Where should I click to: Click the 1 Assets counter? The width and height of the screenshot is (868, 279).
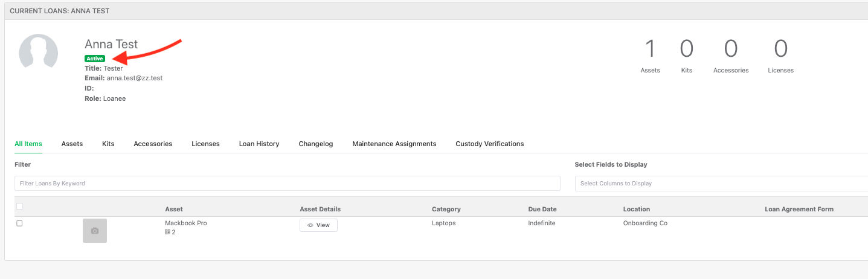pos(650,56)
